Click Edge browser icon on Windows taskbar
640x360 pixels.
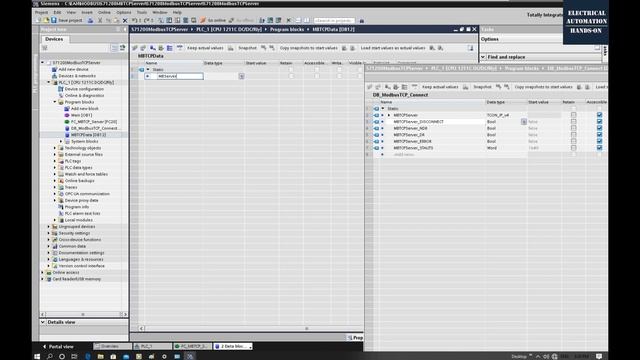(87, 356)
